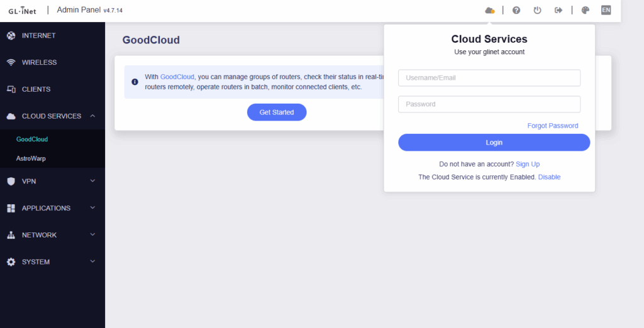Open the Sign Up link
The height and width of the screenshot is (328, 644).
(528, 164)
